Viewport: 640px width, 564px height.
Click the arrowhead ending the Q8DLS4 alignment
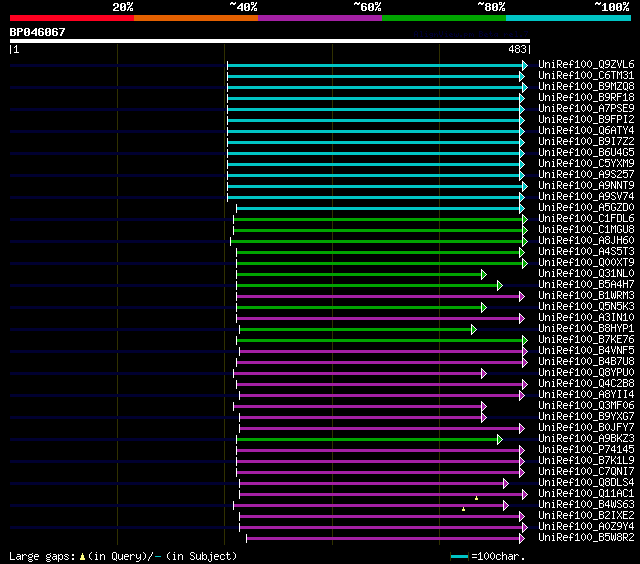506,484
